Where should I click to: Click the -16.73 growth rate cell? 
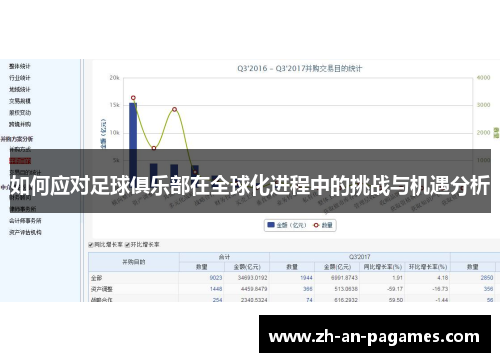pyautogui.click(x=441, y=289)
